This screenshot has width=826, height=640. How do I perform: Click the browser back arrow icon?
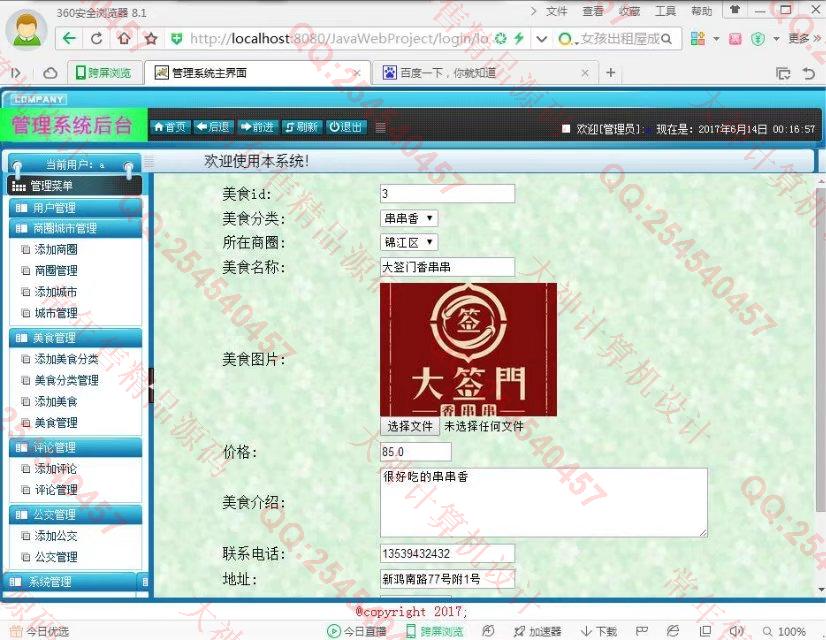(x=69, y=38)
